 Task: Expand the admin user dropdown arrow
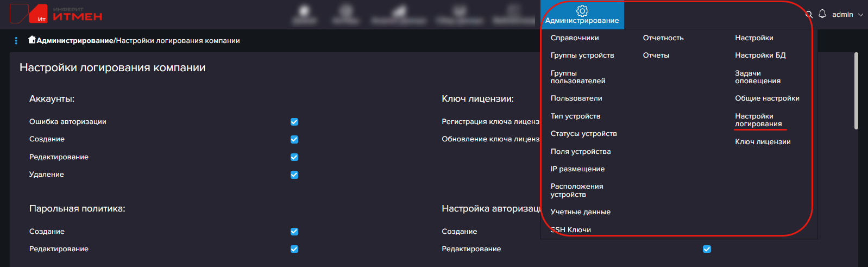click(860, 15)
